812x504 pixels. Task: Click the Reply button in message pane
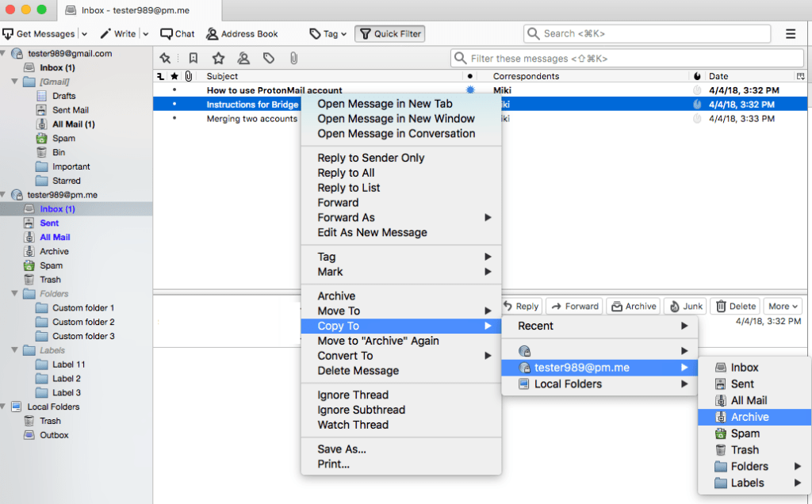coord(522,307)
